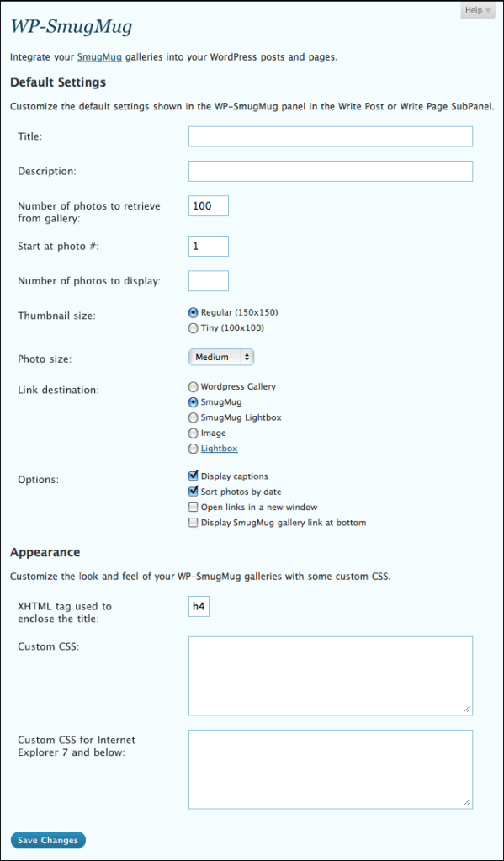Click into the Title field
The width and height of the screenshot is (504, 861).
click(330, 136)
